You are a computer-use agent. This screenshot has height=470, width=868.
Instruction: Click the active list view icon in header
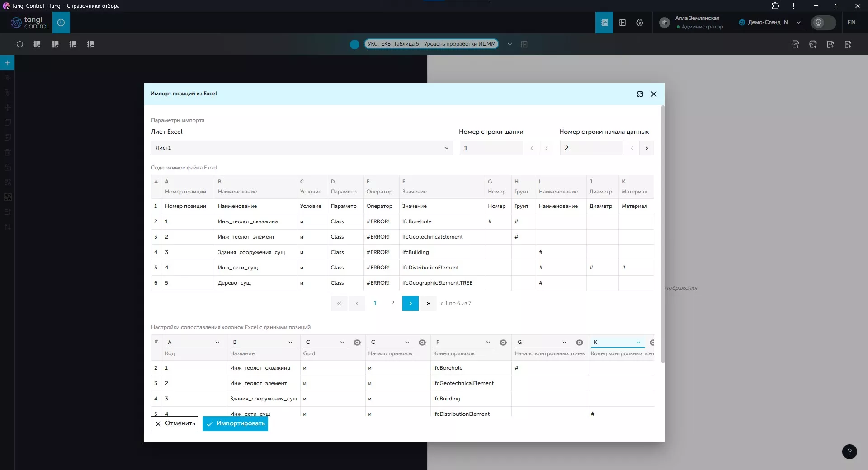(604, 23)
